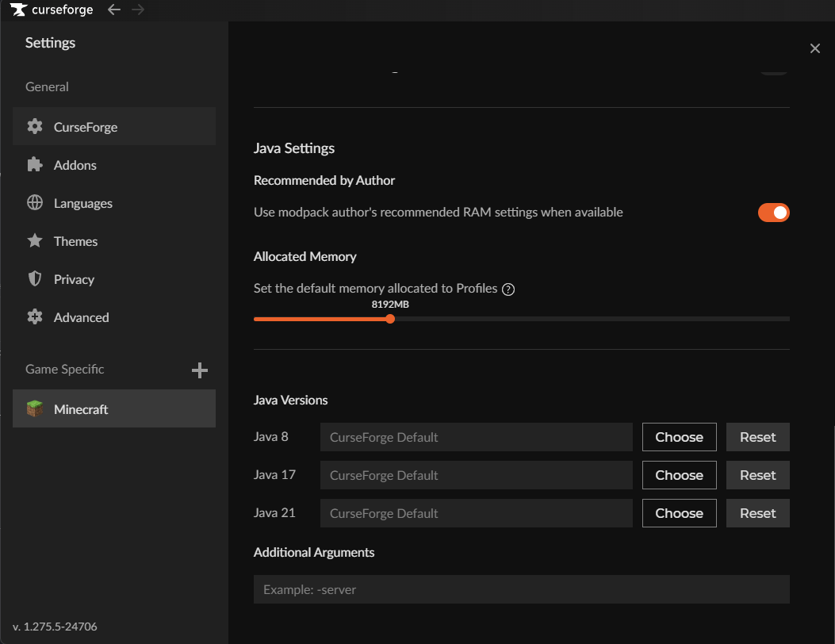835x644 pixels.
Task: Open Themes settings
Action: 114,241
